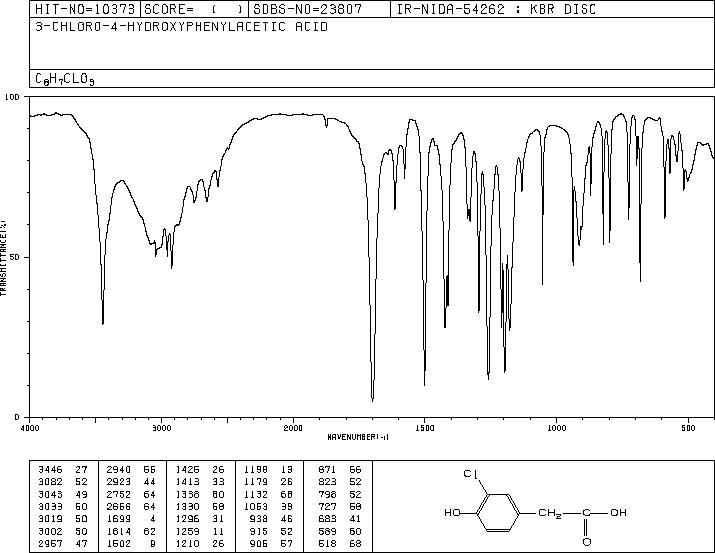The width and height of the screenshot is (715, 553).
Task: Select the 2752 wavenumber value
Action: click(x=119, y=494)
